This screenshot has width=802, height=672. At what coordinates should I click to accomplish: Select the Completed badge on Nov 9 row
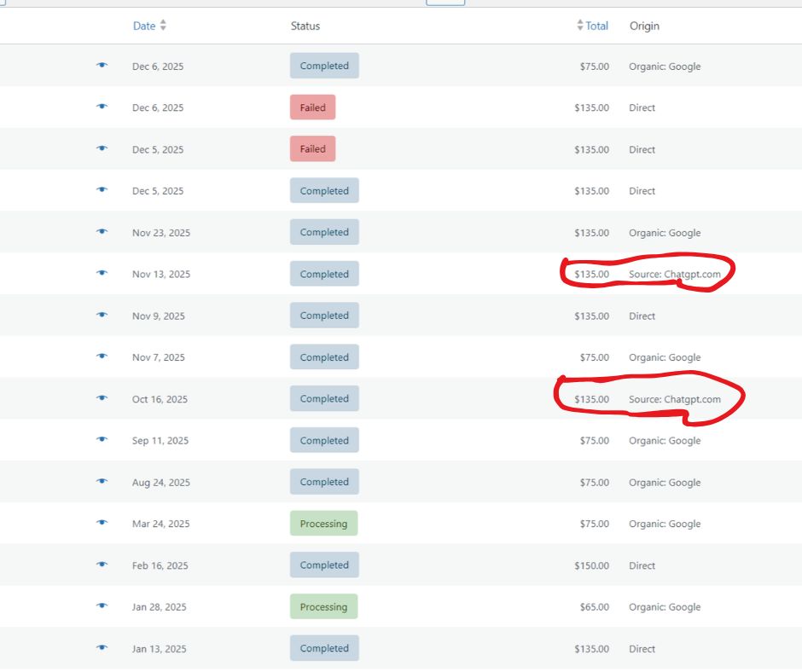pos(324,316)
